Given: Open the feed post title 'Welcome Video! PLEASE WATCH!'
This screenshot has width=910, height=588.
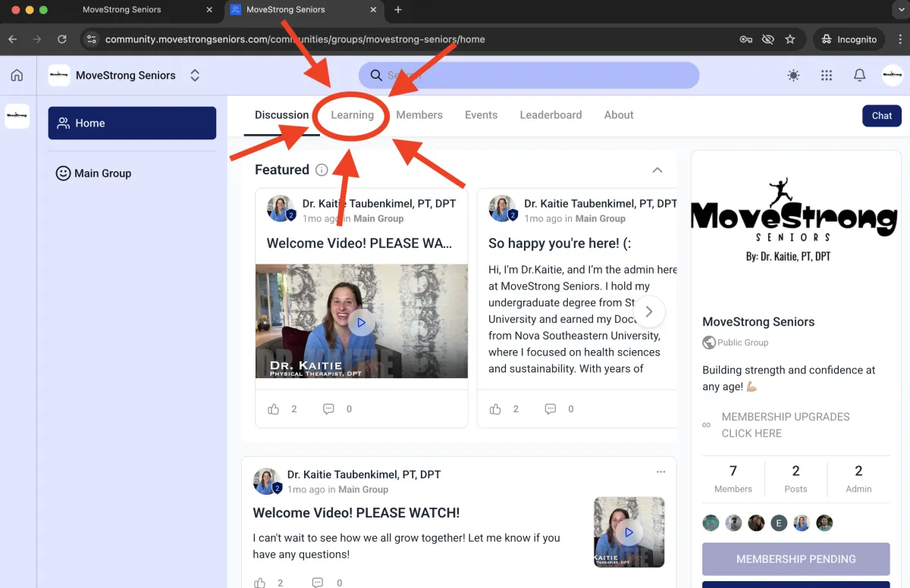Looking at the screenshot, I should [x=356, y=513].
